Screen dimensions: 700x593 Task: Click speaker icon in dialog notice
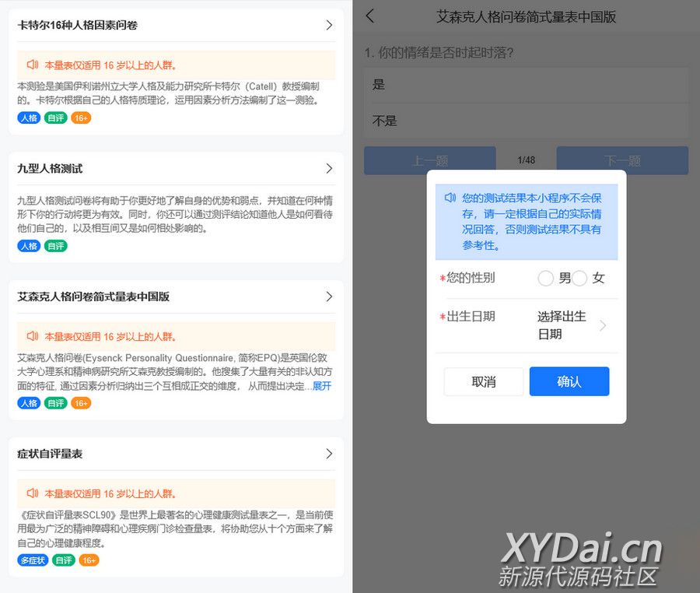(450, 198)
